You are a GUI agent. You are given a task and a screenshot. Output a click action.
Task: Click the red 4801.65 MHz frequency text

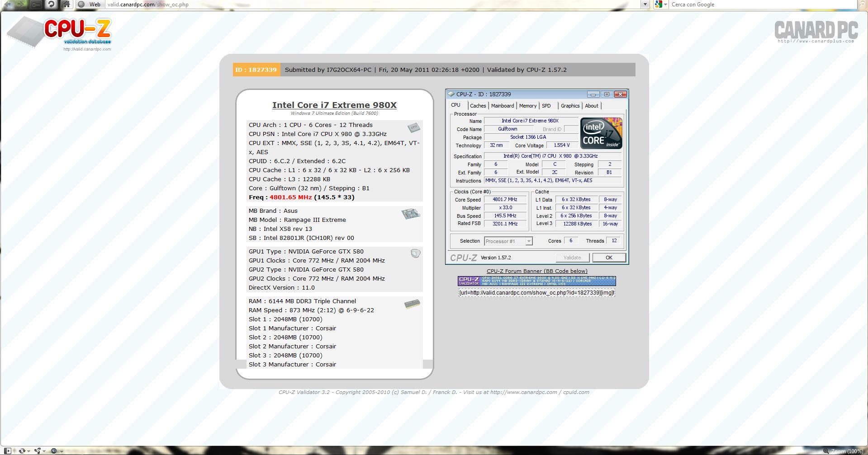point(290,197)
